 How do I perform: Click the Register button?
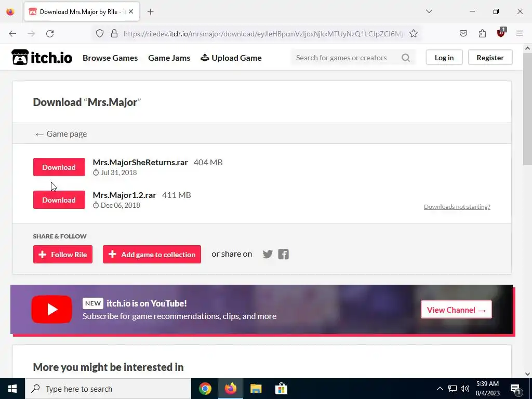tap(490, 58)
